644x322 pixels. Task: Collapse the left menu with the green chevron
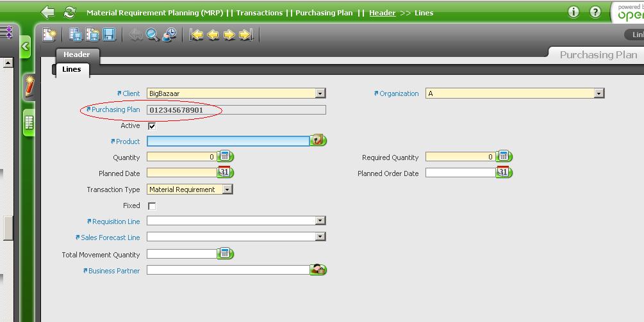(x=26, y=47)
